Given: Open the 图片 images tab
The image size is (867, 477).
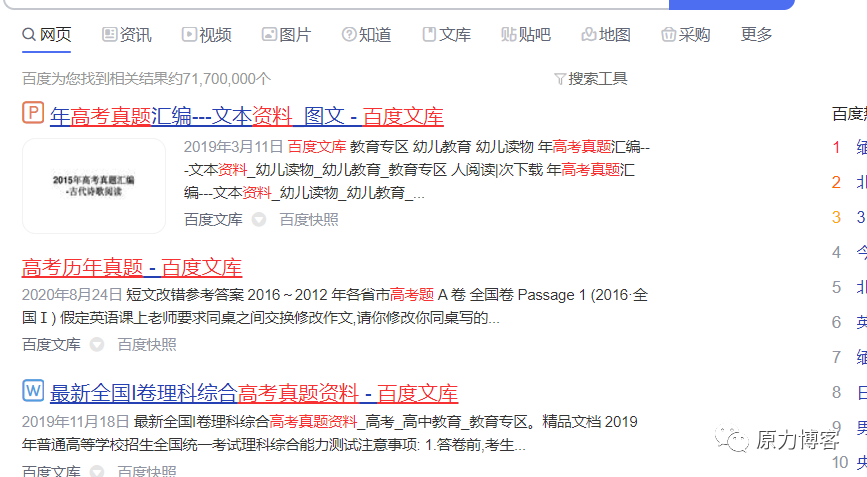Looking at the screenshot, I should click(x=286, y=35).
